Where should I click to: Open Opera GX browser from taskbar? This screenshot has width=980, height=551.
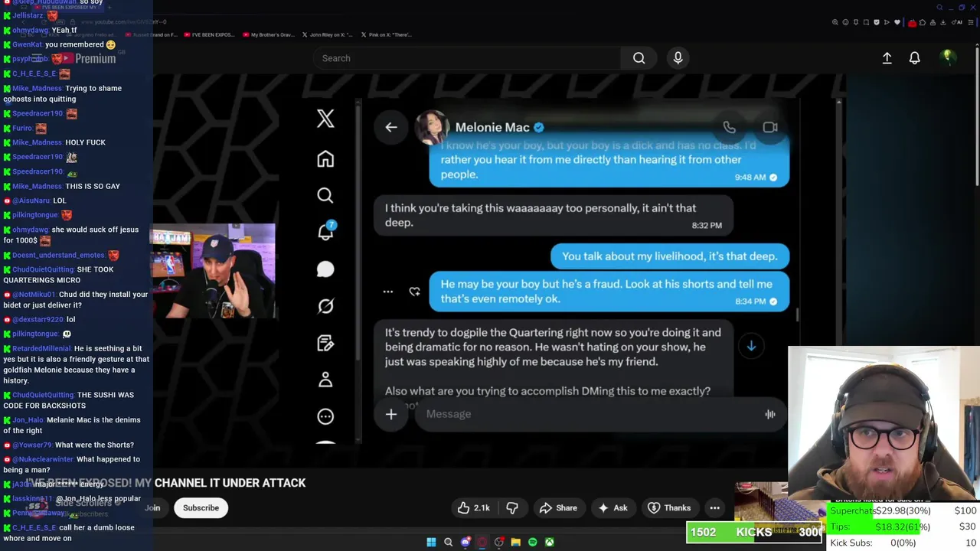tap(482, 542)
